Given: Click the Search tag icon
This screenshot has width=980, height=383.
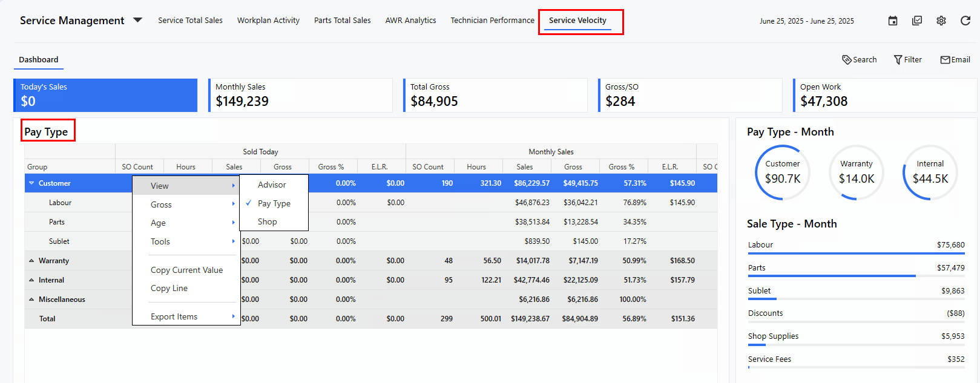Looking at the screenshot, I should coord(847,60).
